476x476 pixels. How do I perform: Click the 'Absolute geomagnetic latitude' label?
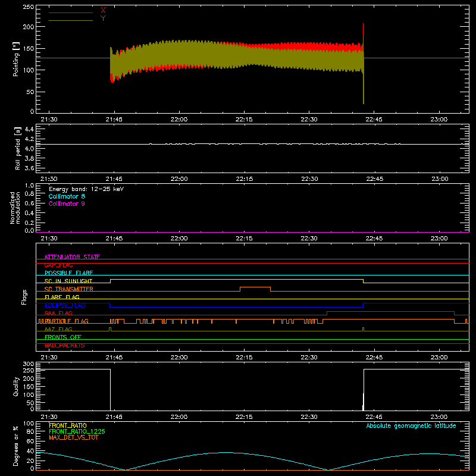click(x=411, y=425)
